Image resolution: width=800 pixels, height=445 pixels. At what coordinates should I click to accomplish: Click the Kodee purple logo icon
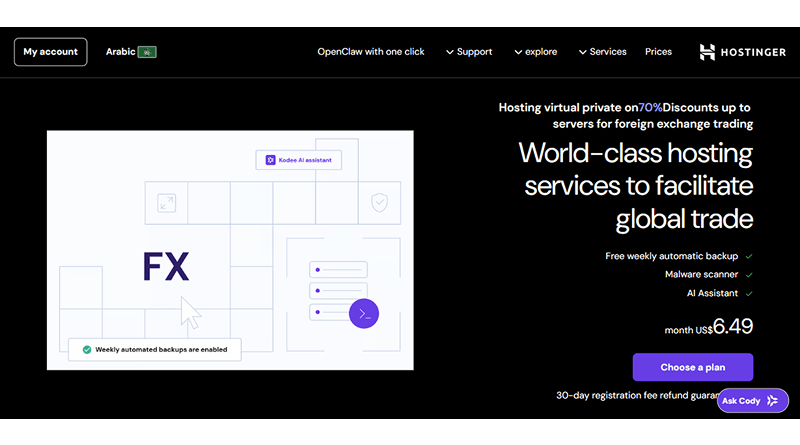[270, 160]
